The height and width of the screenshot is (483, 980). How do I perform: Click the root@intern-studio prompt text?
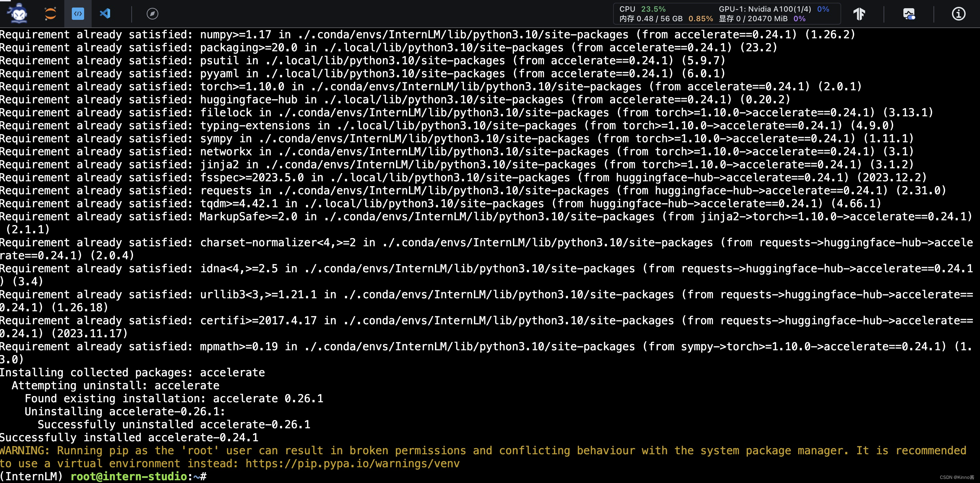(x=129, y=477)
